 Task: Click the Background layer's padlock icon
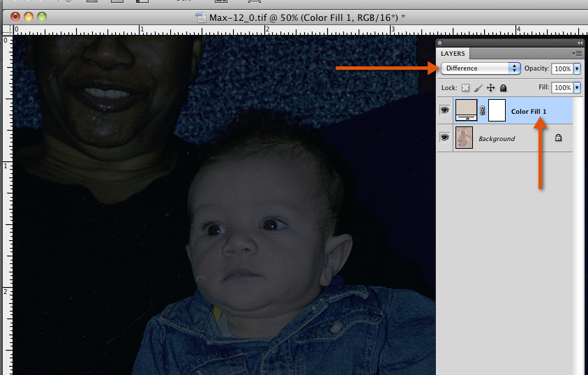coord(558,138)
